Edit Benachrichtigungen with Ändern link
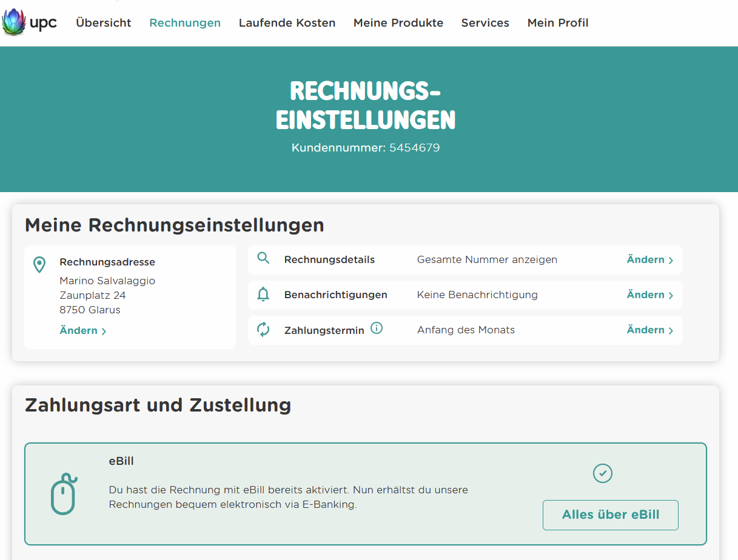 coord(649,295)
